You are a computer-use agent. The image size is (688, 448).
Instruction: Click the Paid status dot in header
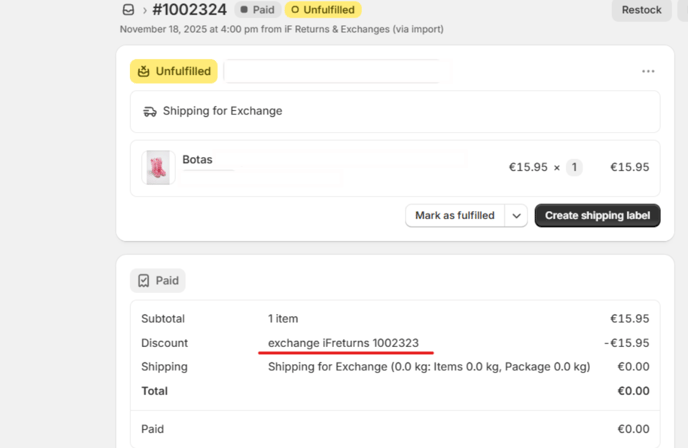(245, 10)
